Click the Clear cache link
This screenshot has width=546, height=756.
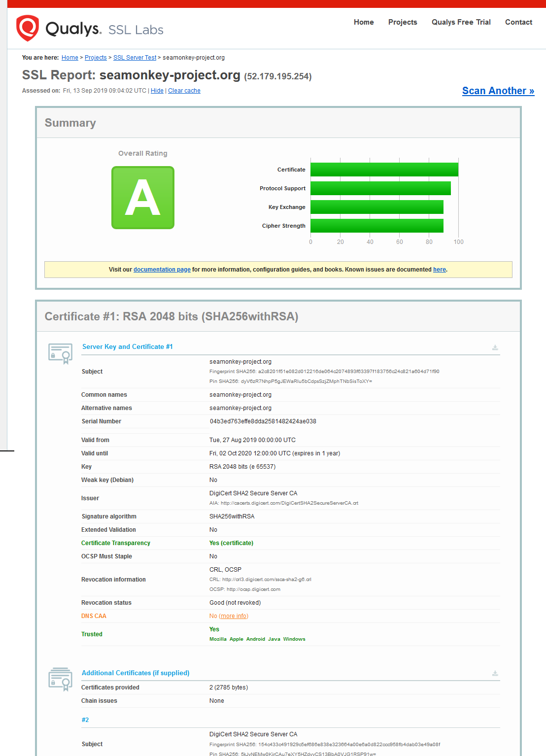coord(184,91)
